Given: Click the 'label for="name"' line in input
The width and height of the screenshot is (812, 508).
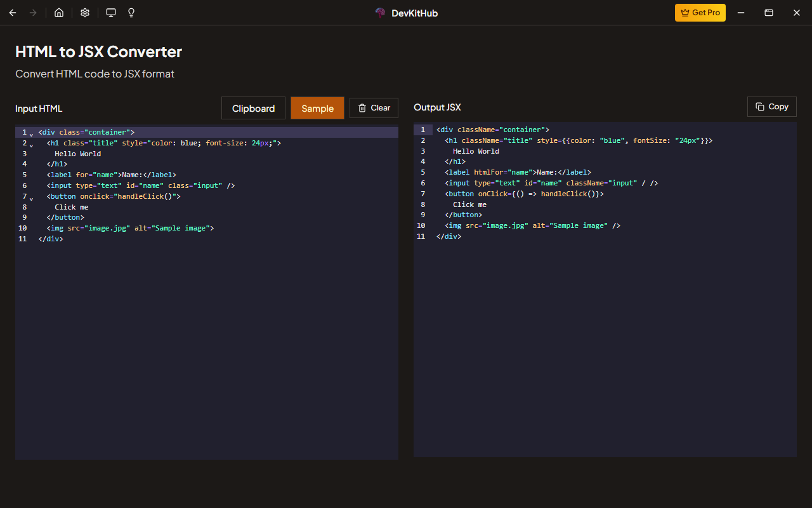Looking at the screenshot, I should pyautogui.click(x=111, y=175).
